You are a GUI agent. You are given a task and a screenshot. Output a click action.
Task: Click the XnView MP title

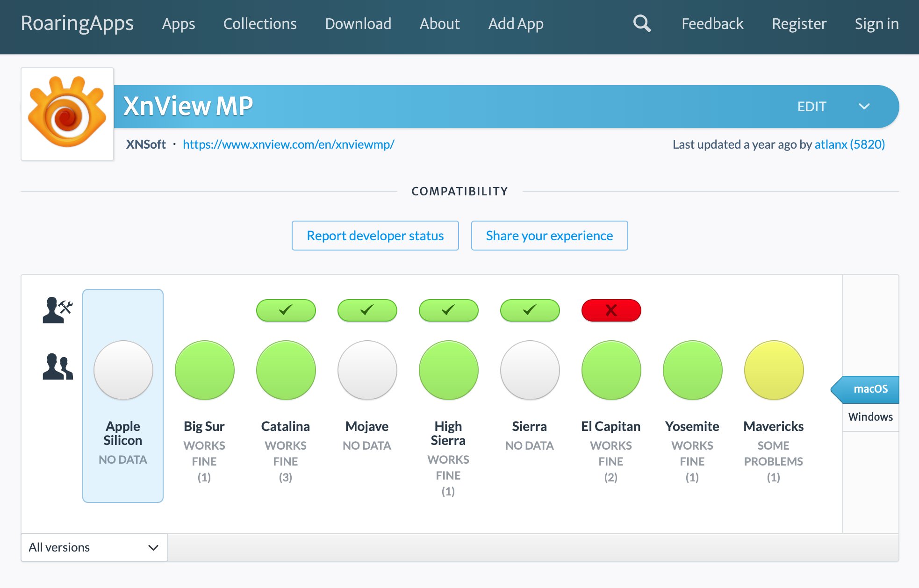pyautogui.click(x=188, y=106)
